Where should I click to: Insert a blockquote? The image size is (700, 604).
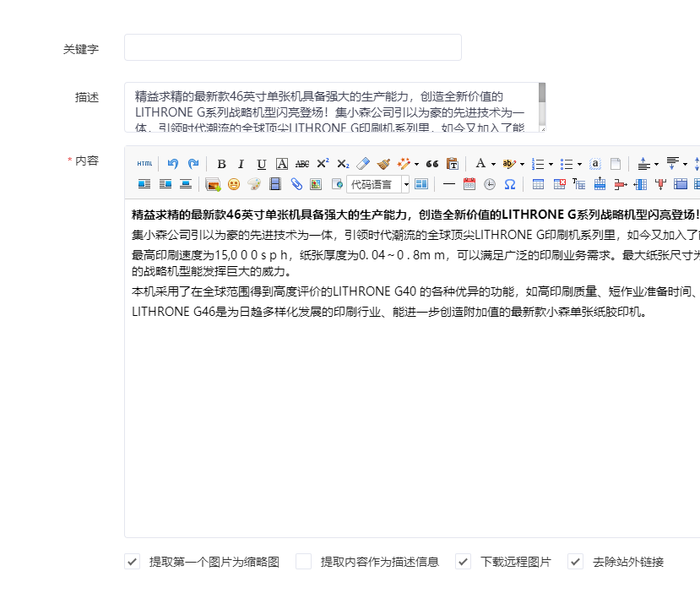pyautogui.click(x=432, y=164)
